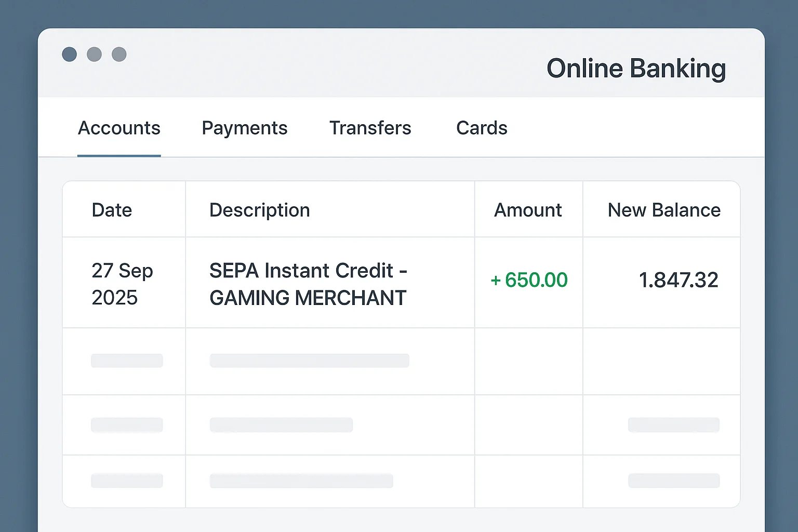The height and width of the screenshot is (532, 798).
Task: Click the second row's description placeholder bar
Action: tap(309, 361)
